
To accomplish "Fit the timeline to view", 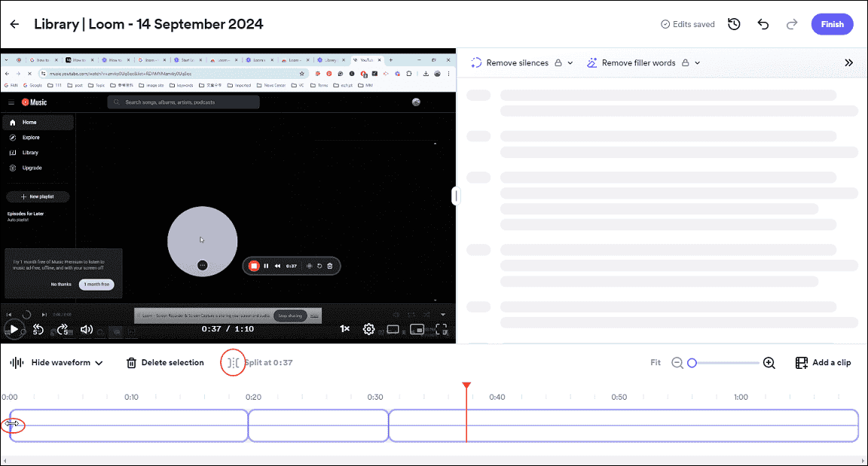I will point(656,363).
